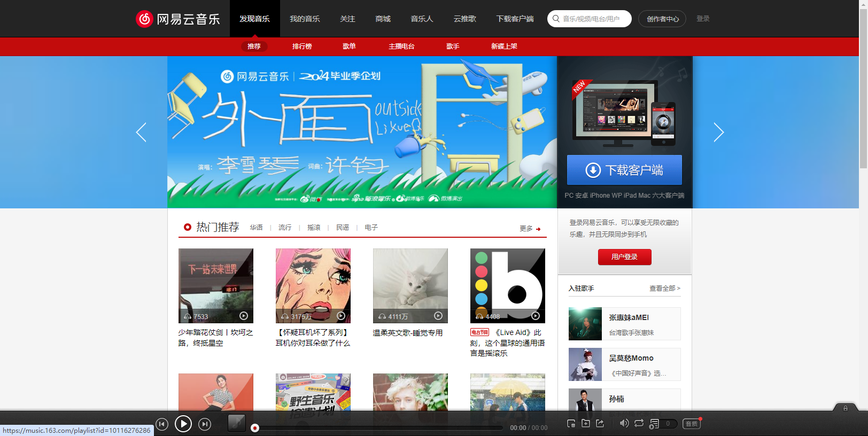This screenshot has width=868, height=436.
Task: Go to next banner slide arrow
Action: coord(718,132)
